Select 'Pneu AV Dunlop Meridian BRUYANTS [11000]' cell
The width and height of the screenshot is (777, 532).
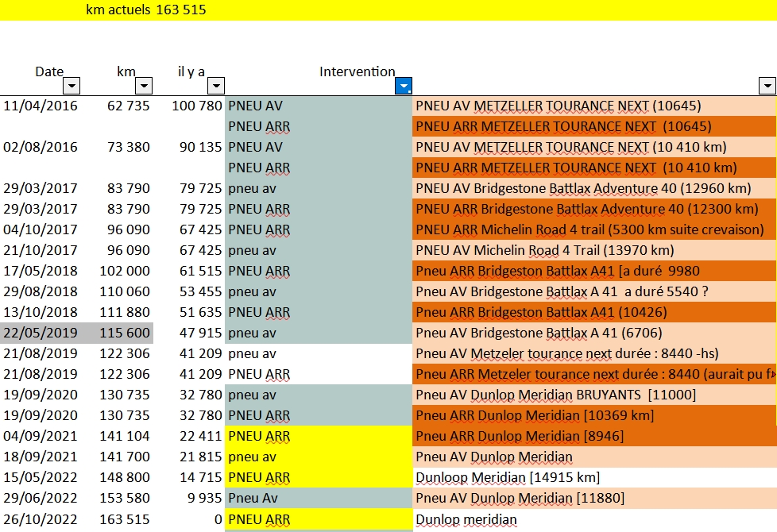click(593, 395)
